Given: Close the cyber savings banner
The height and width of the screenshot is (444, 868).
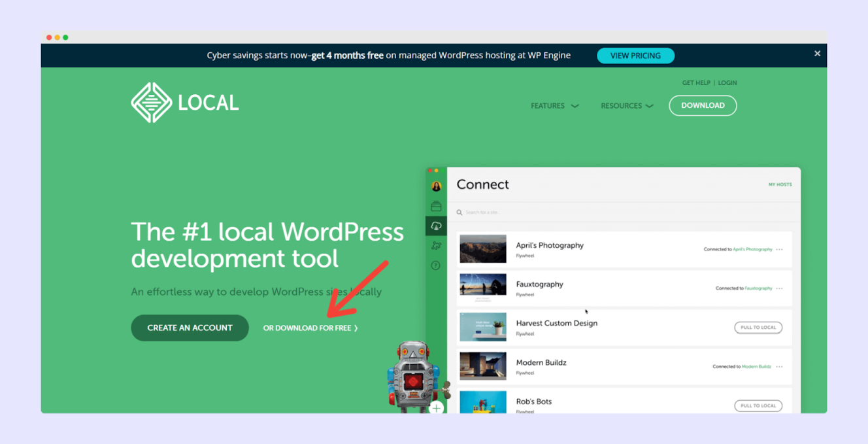Looking at the screenshot, I should click(817, 54).
